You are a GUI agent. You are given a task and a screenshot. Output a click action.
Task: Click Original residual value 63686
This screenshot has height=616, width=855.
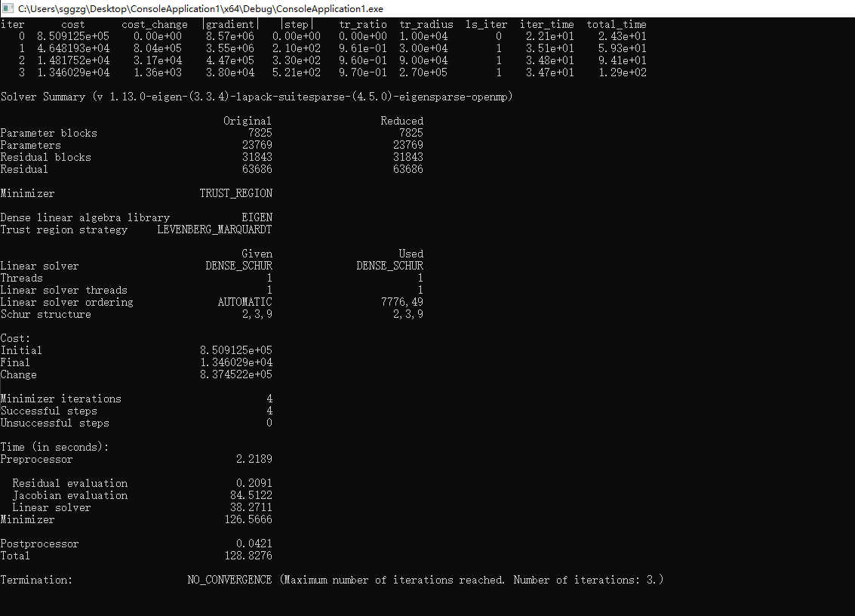tap(257, 169)
